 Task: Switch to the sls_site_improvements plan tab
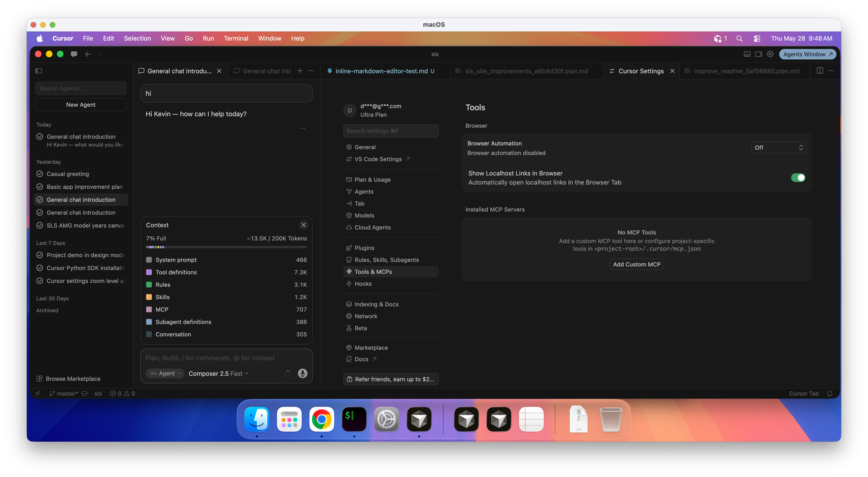coord(526,71)
